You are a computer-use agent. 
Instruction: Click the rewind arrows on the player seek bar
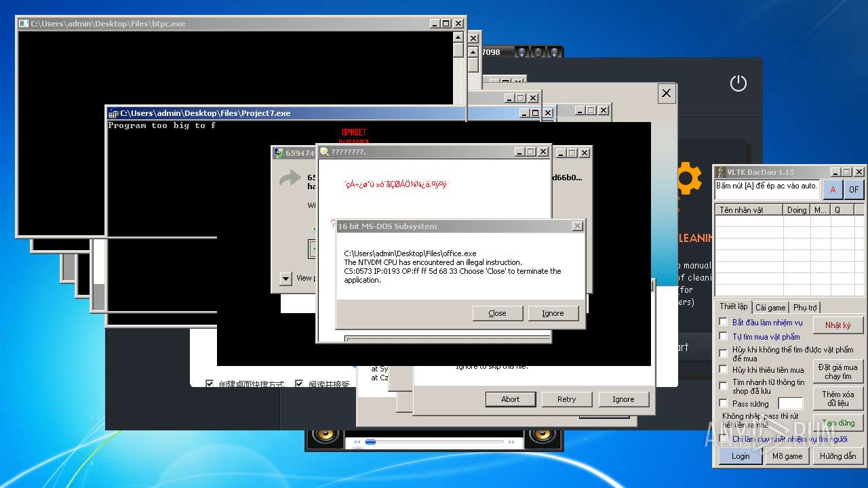pos(357,443)
